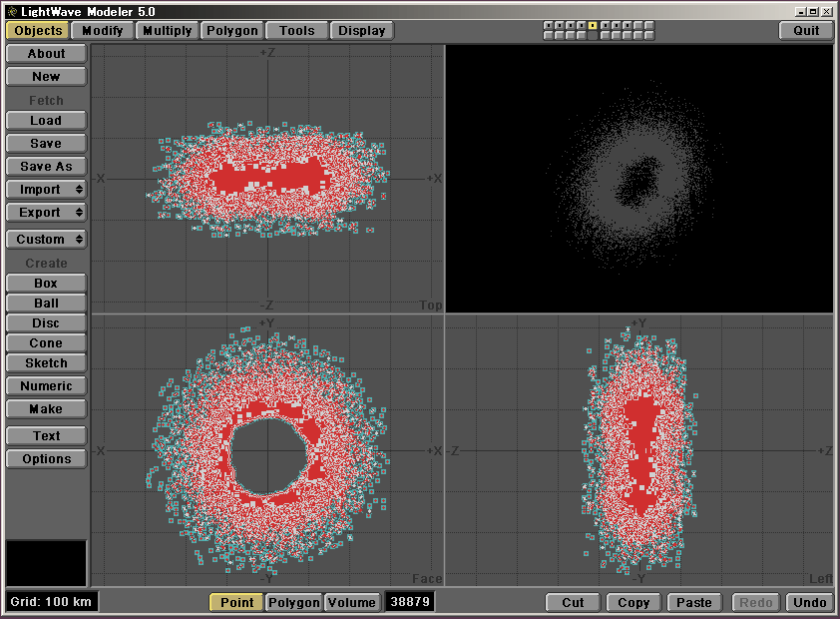840x619 pixels.
Task: Switch to Point selection mode
Action: tap(236, 602)
